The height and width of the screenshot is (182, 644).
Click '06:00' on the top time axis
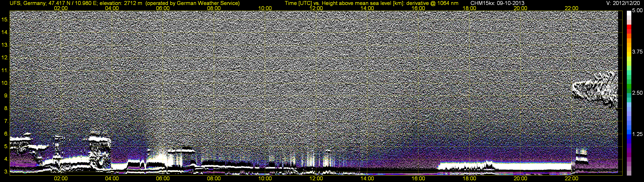163,8
